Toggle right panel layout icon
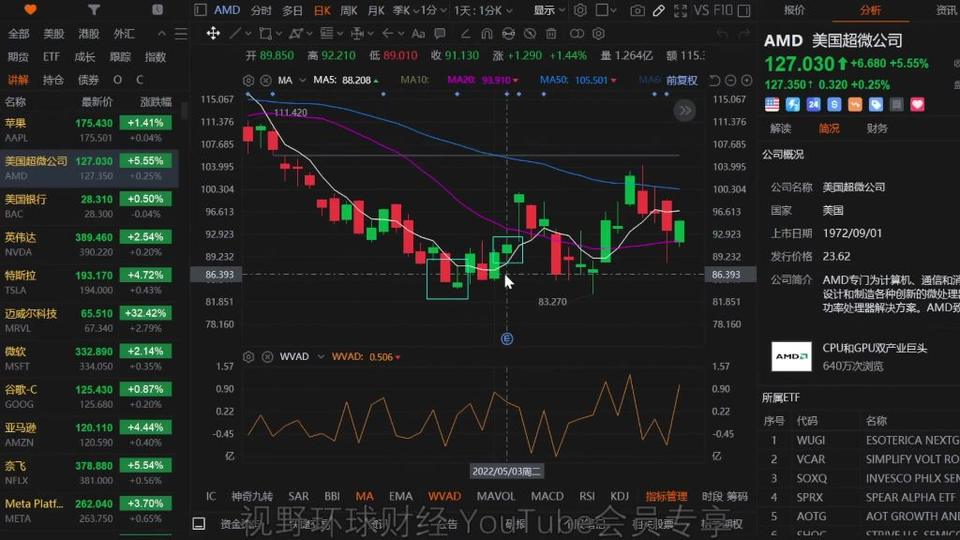Screen dimensions: 960x540 click(x=744, y=10)
